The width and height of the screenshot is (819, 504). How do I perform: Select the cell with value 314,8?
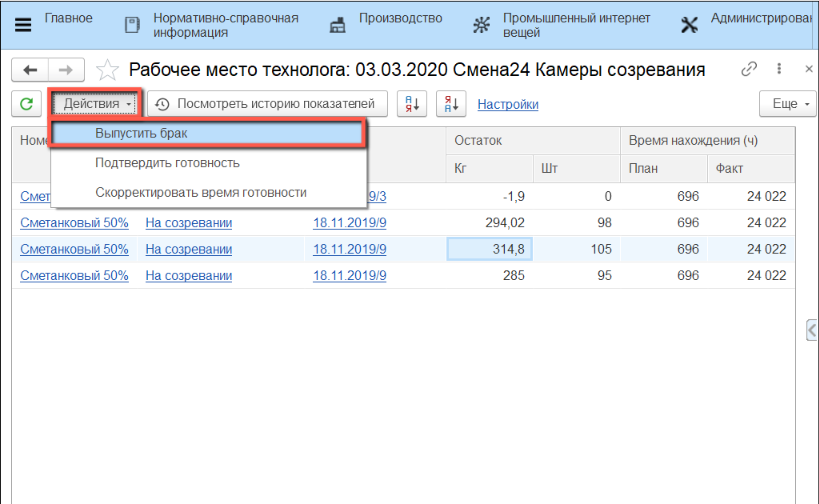coord(487,249)
